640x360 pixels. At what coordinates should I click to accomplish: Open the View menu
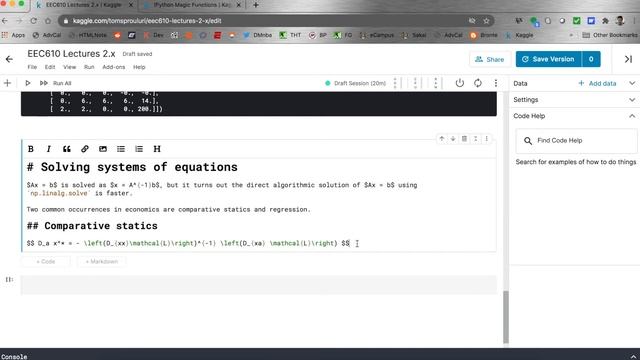(69, 67)
